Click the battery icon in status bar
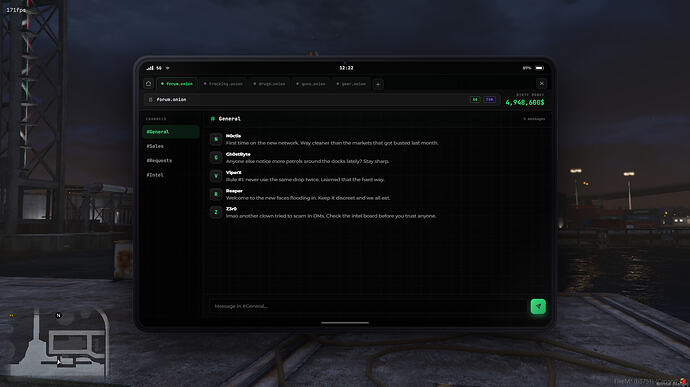 click(540, 68)
